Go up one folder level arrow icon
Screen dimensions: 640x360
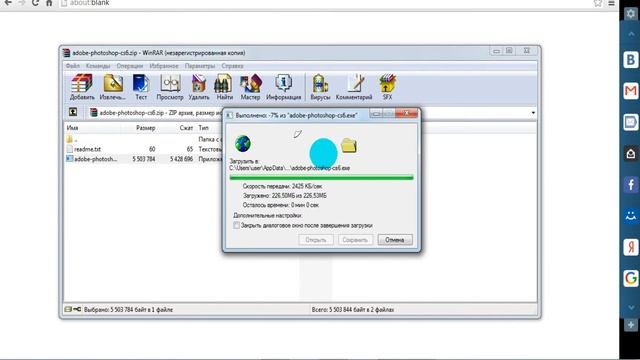point(73,112)
